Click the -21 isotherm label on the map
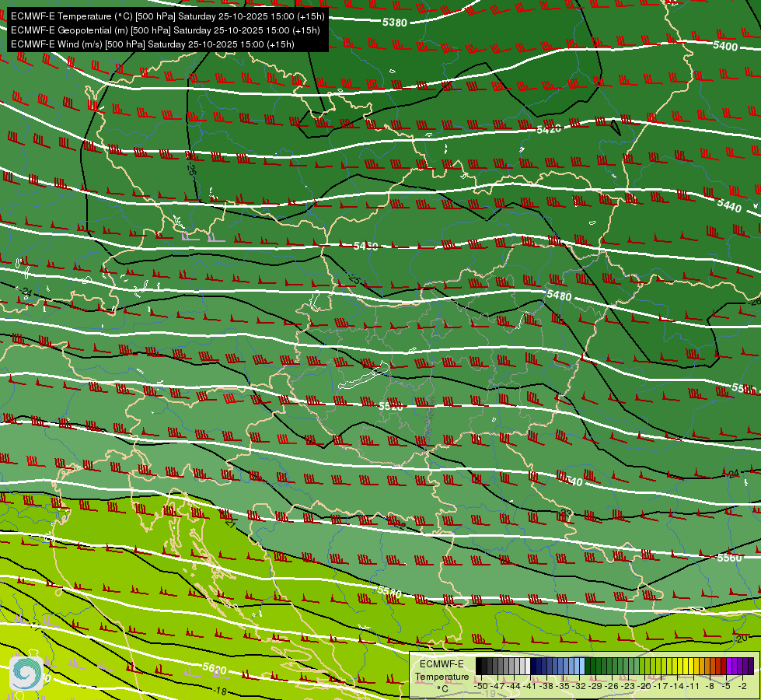 tap(230, 523)
